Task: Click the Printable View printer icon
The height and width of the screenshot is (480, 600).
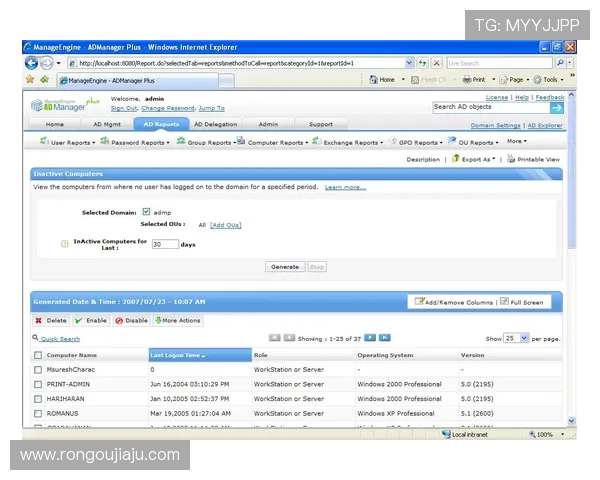Action: pyautogui.click(x=511, y=158)
